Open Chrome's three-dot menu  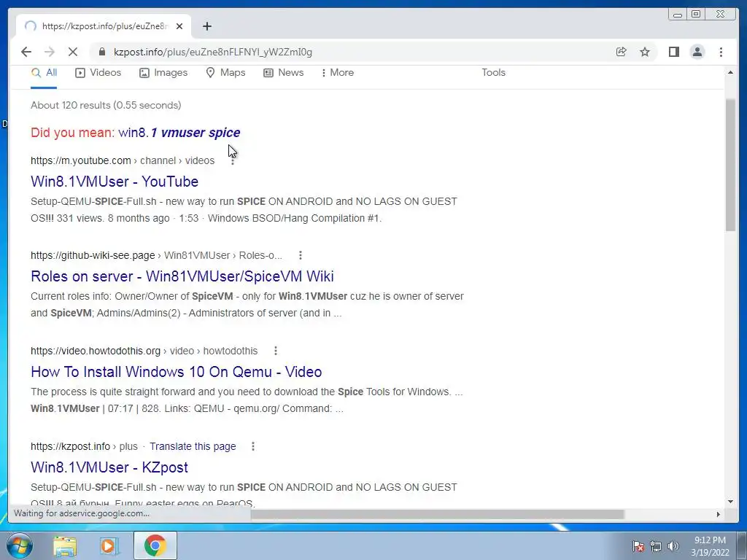(721, 52)
